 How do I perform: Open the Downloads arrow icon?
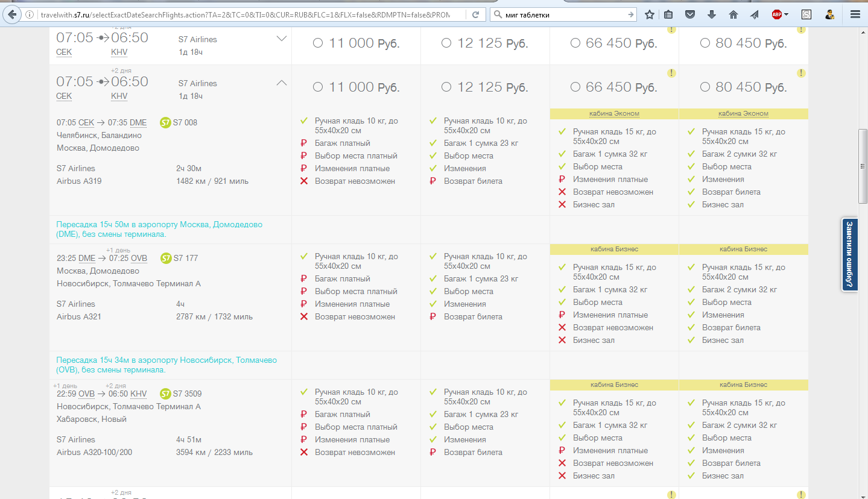(712, 14)
